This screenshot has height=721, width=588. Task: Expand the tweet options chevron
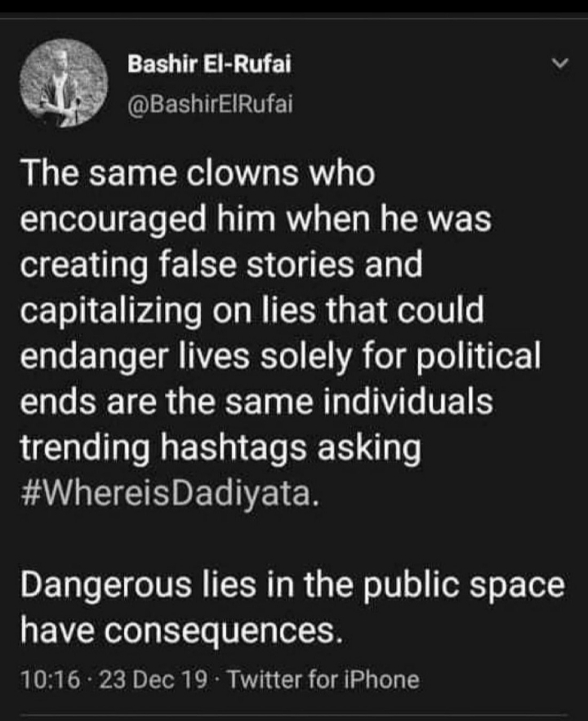(560, 62)
